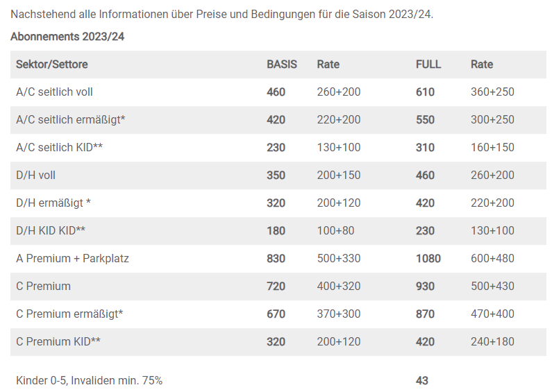The height and width of the screenshot is (392, 552).
Task: Click the 1080 FULL price value
Action: 428,259
